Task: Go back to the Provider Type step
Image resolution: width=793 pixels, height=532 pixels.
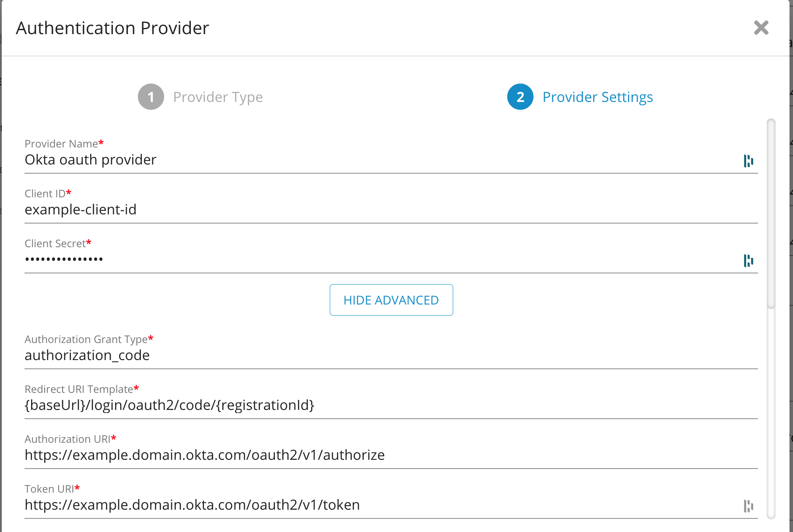Action: (x=218, y=97)
